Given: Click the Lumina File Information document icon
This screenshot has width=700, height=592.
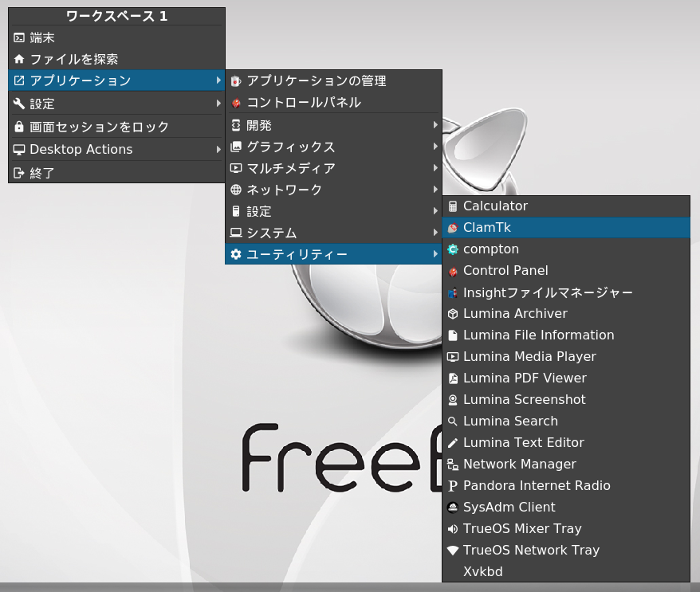Looking at the screenshot, I should (453, 335).
